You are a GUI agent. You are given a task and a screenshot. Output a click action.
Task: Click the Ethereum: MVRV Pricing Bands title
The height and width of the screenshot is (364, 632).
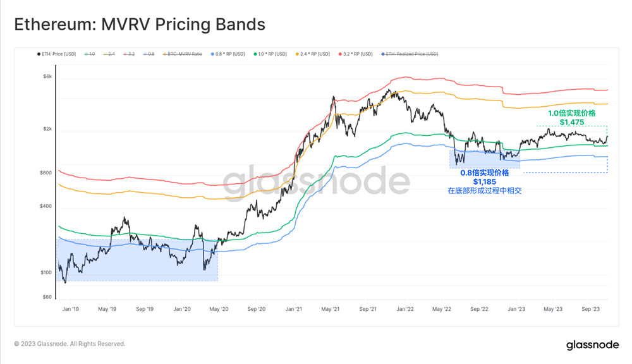pyautogui.click(x=140, y=25)
